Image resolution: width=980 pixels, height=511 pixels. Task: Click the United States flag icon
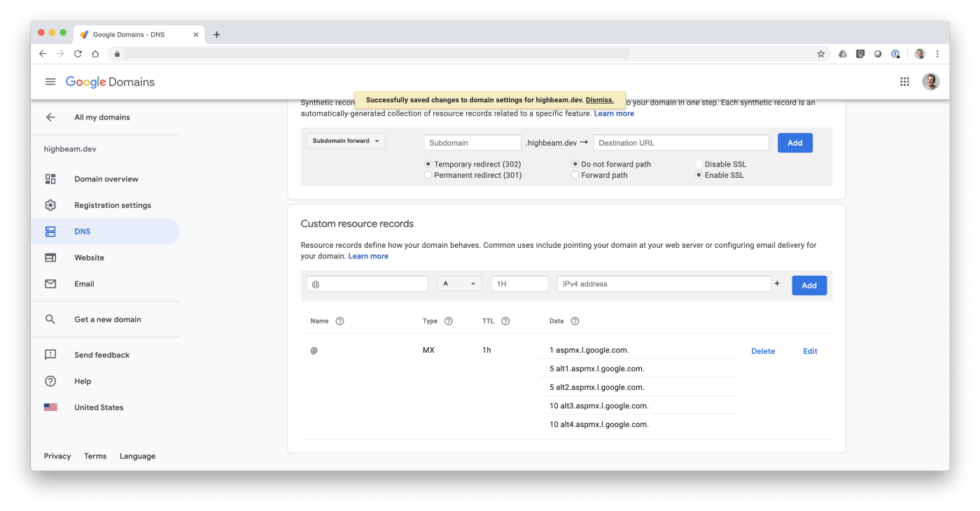pos(50,407)
